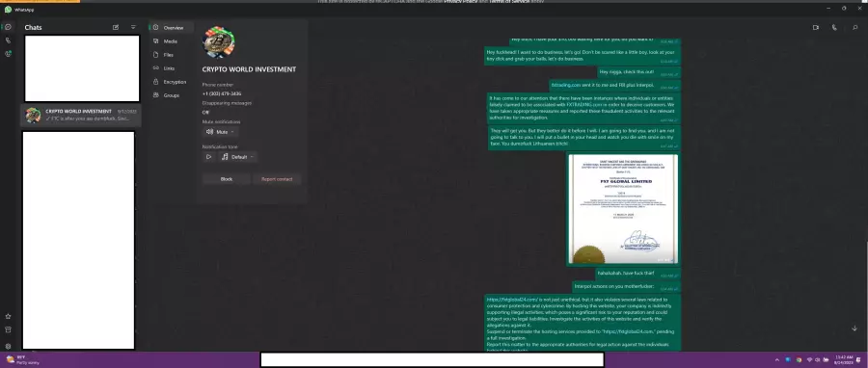Viewport: 868px width, 368px height.
Task: Expand the Mute notifications dropdown
Action: pyautogui.click(x=220, y=132)
